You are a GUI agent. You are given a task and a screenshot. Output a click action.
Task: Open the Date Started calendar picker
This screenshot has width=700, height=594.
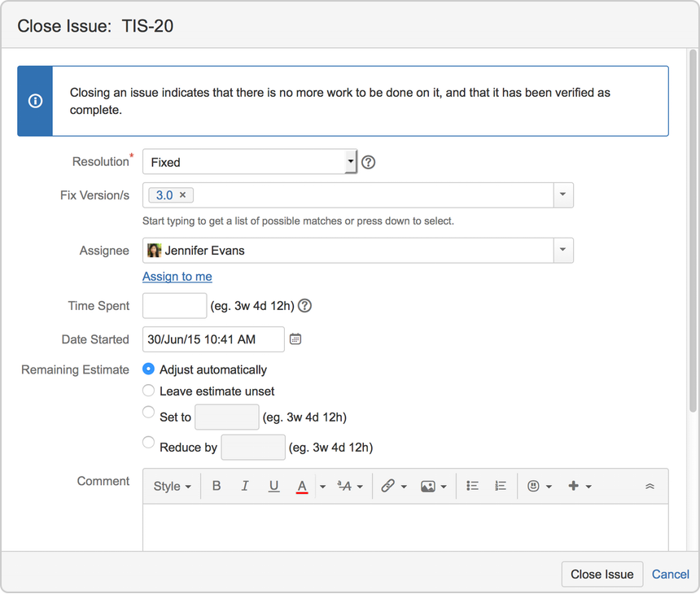tap(295, 339)
